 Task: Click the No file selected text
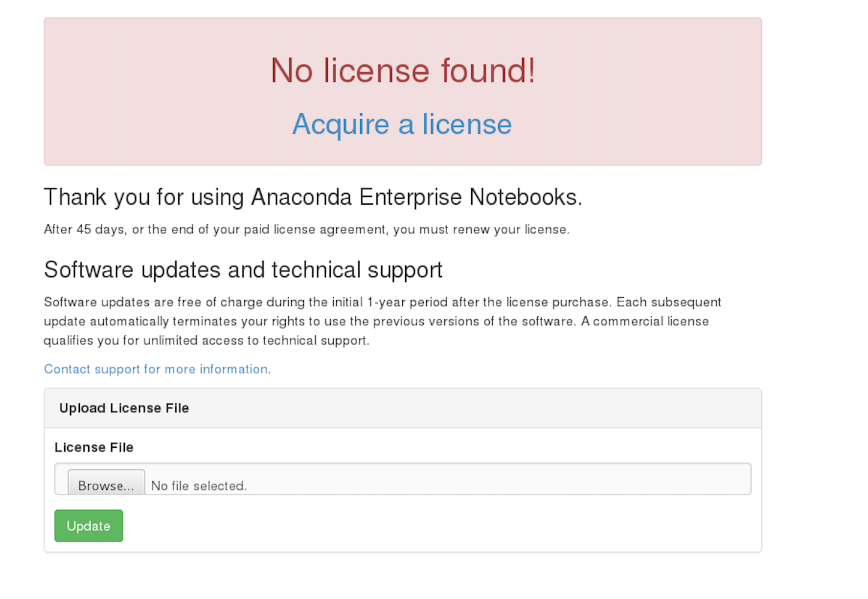tap(199, 486)
